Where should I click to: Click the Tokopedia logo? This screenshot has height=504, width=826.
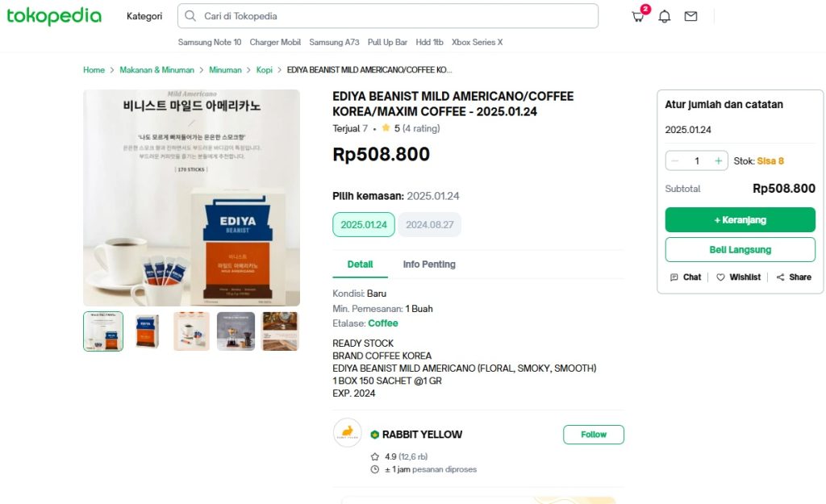tap(54, 16)
